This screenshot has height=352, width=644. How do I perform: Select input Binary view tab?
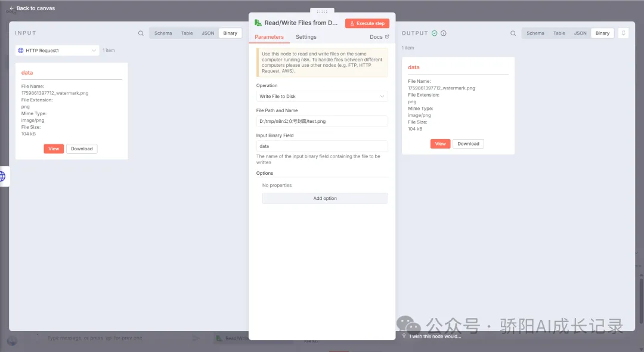pos(230,33)
